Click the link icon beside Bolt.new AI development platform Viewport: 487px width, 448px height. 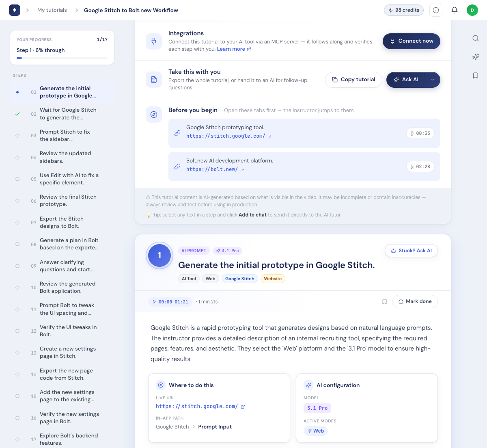(x=177, y=167)
